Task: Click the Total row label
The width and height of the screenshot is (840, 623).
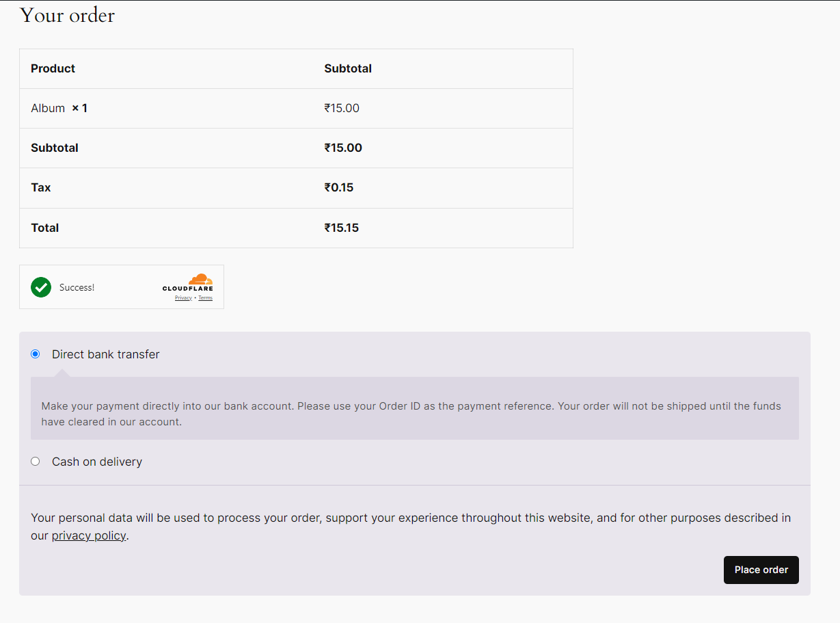Action: pyautogui.click(x=45, y=228)
